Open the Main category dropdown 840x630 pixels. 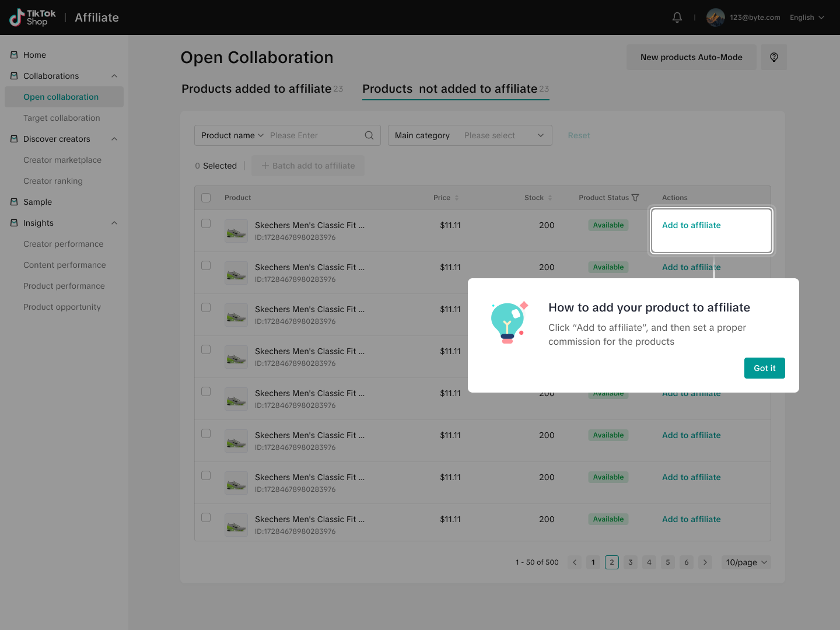pyautogui.click(x=470, y=135)
